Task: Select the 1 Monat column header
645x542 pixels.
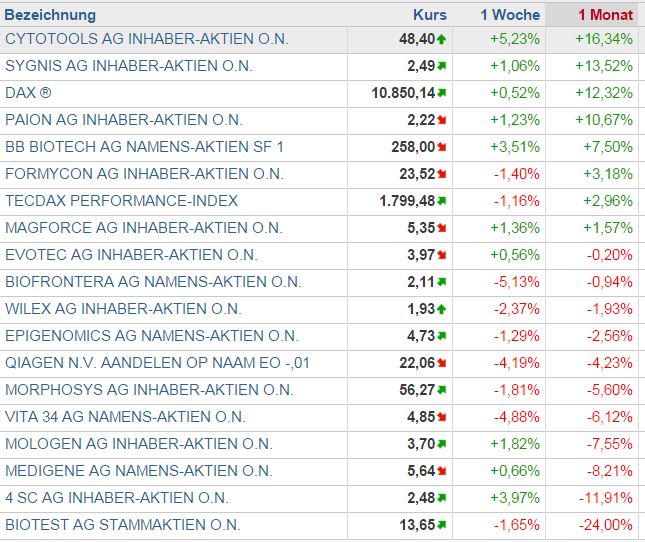Action: tap(605, 15)
